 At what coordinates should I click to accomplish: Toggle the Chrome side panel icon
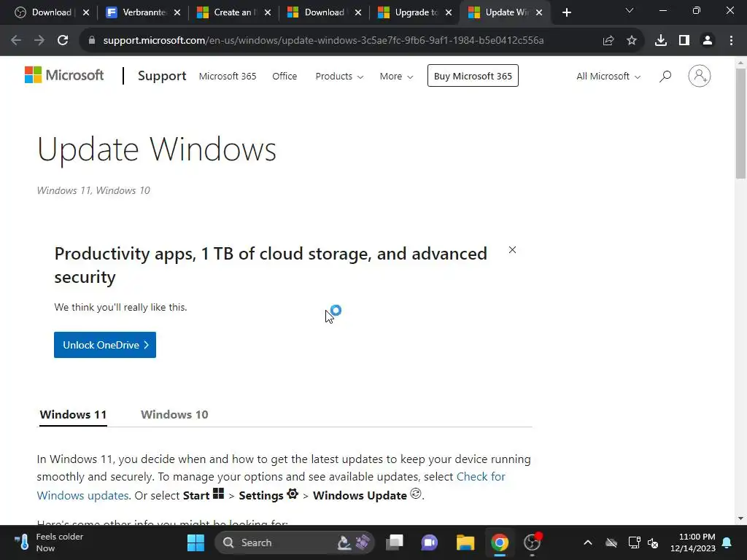tap(684, 41)
